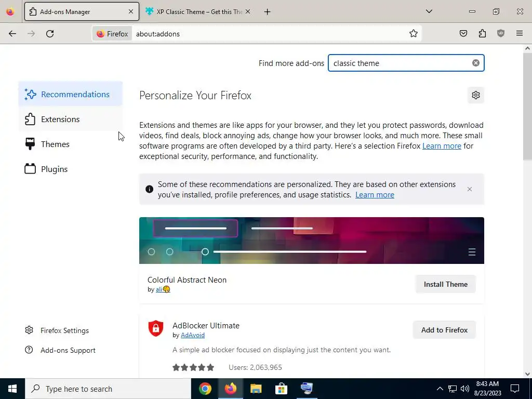532x399 pixels.
Task: Open File Explorer from the taskbar
Action: 256,389
